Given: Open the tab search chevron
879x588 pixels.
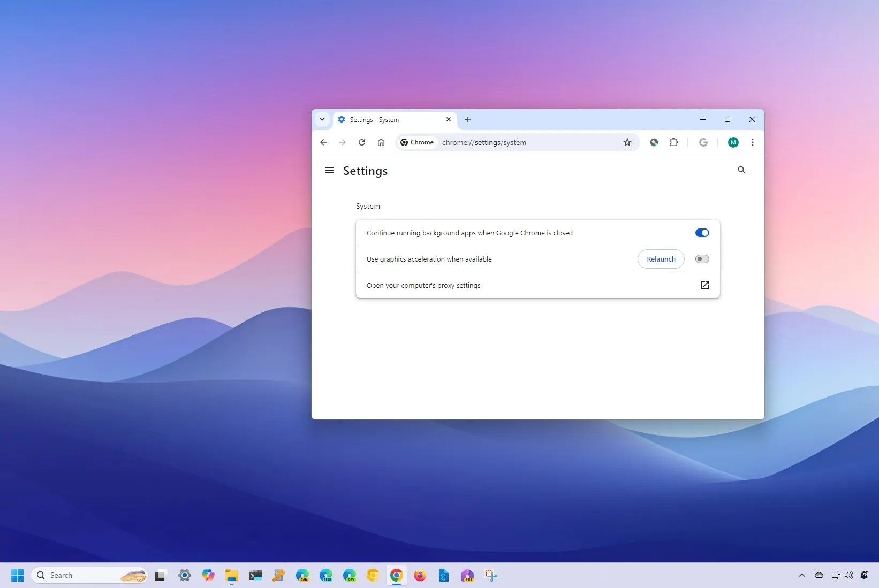Looking at the screenshot, I should (322, 119).
